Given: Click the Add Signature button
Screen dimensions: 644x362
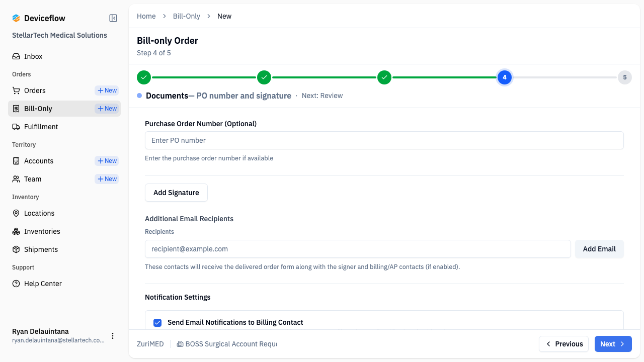Looking at the screenshot, I should (176, 193).
